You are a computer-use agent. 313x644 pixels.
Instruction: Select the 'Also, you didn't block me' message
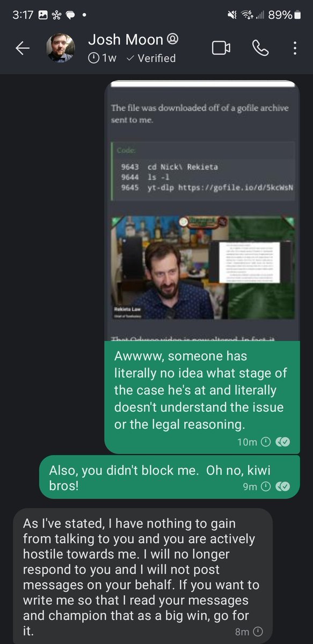170,477
